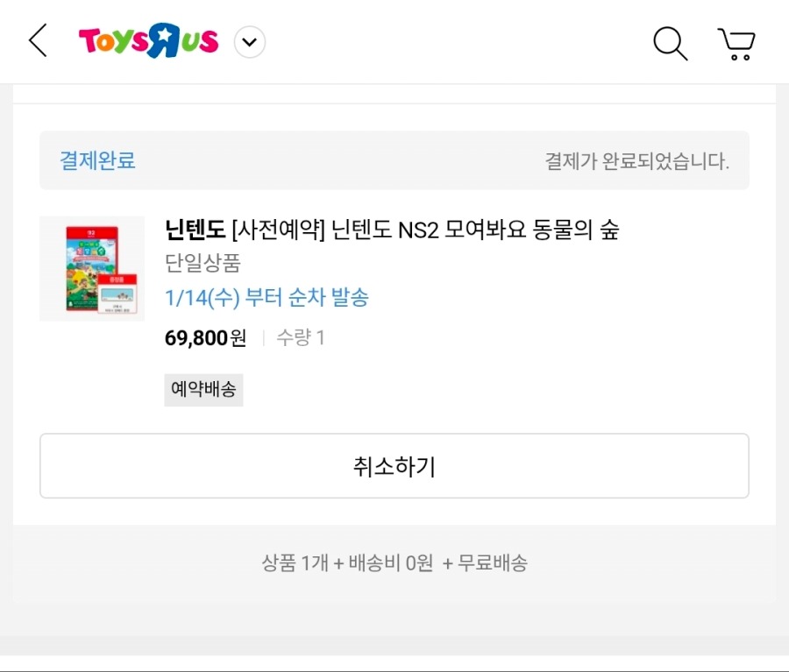Image resolution: width=789 pixels, height=672 pixels.
Task: Click the 단일상품 option text
Action: (203, 263)
